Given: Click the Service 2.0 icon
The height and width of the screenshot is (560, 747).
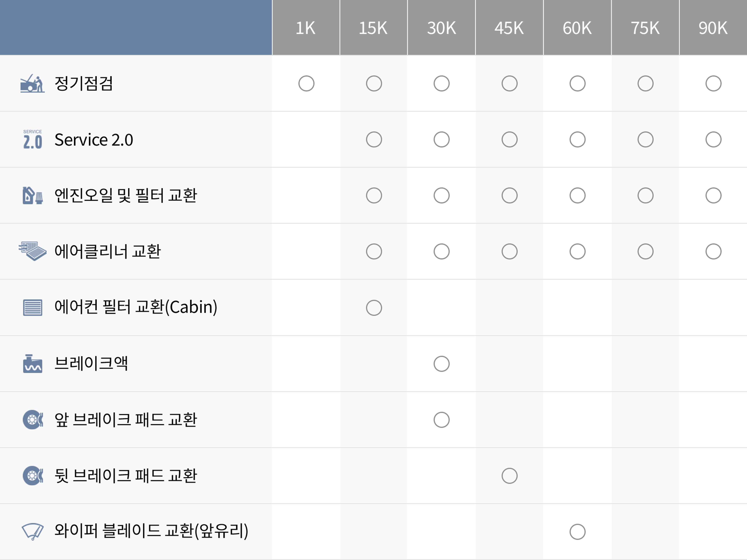Looking at the screenshot, I should [32, 139].
